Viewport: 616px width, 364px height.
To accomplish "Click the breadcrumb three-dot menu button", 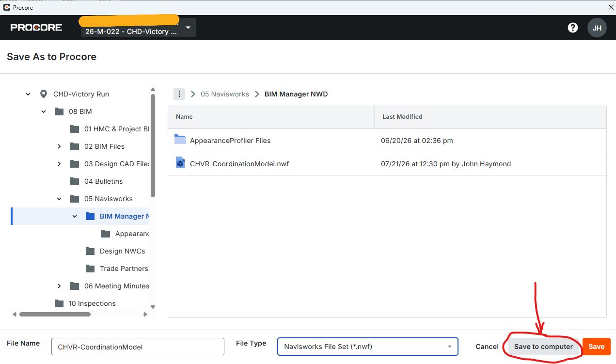I will click(x=179, y=94).
